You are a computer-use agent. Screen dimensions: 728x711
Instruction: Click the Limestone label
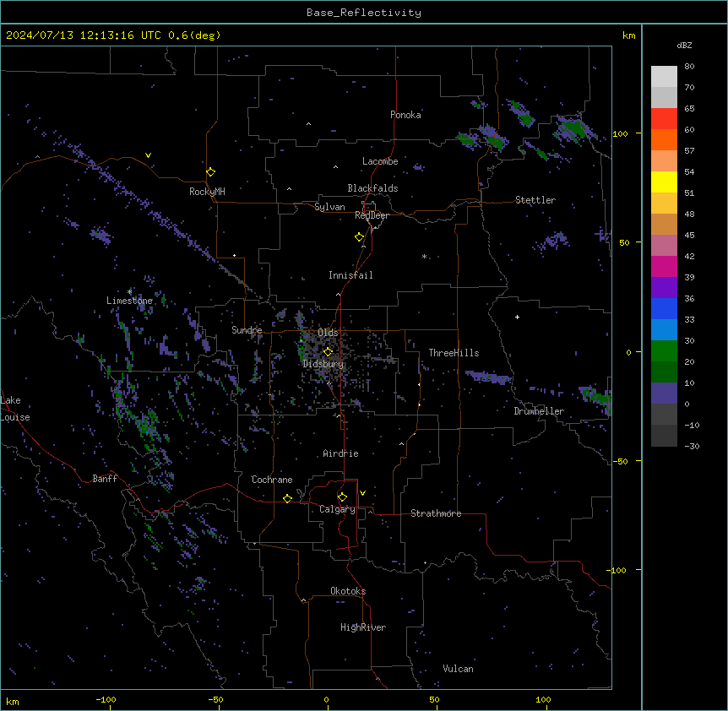tap(129, 301)
